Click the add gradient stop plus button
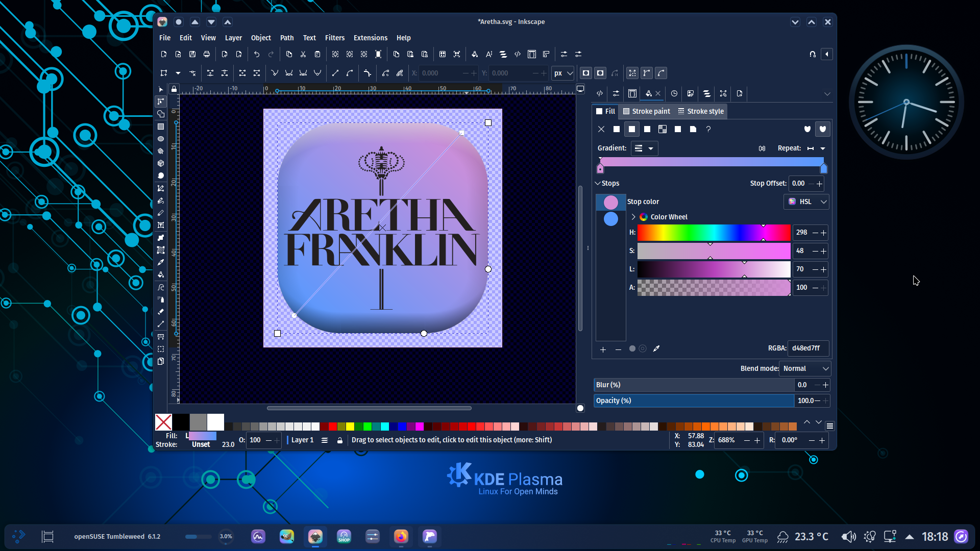 [x=603, y=349]
